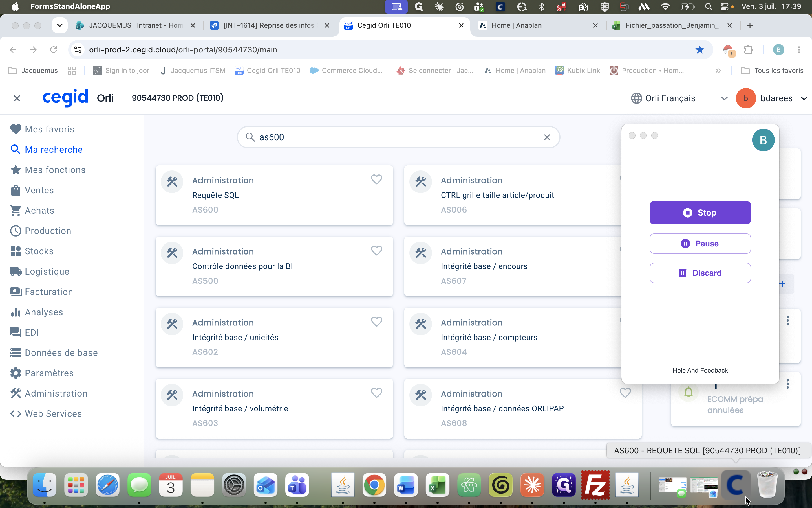Open the Analyses chart module
This screenshot has width=812, height=508.
click(x=36, y=312)
